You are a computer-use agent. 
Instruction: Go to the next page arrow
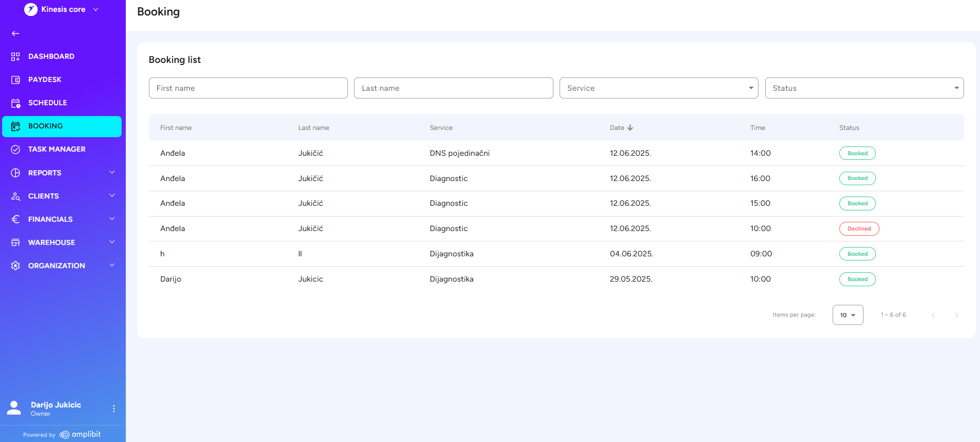pos(956,315)
